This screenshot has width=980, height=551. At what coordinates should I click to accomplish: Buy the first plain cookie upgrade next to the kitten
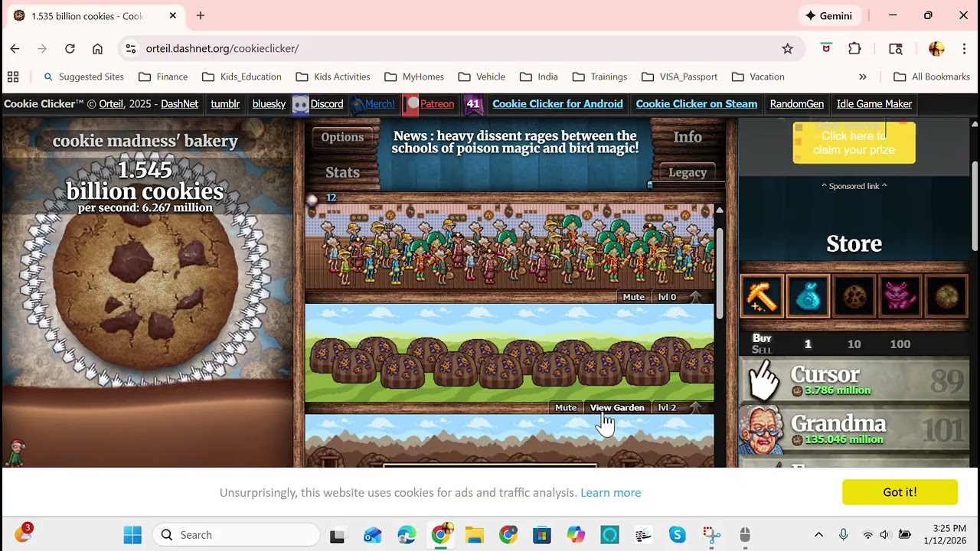pyautogui.click(x=854, y=296)
